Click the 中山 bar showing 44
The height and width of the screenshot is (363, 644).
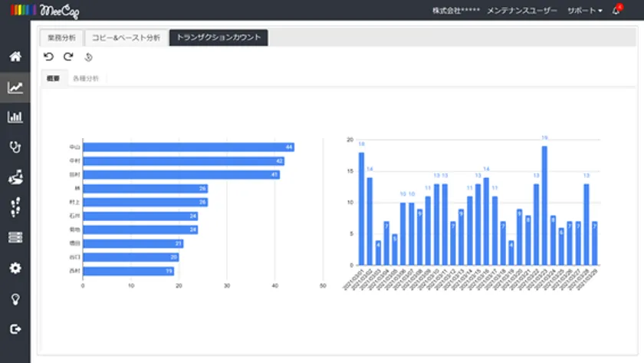pos(188,147)
